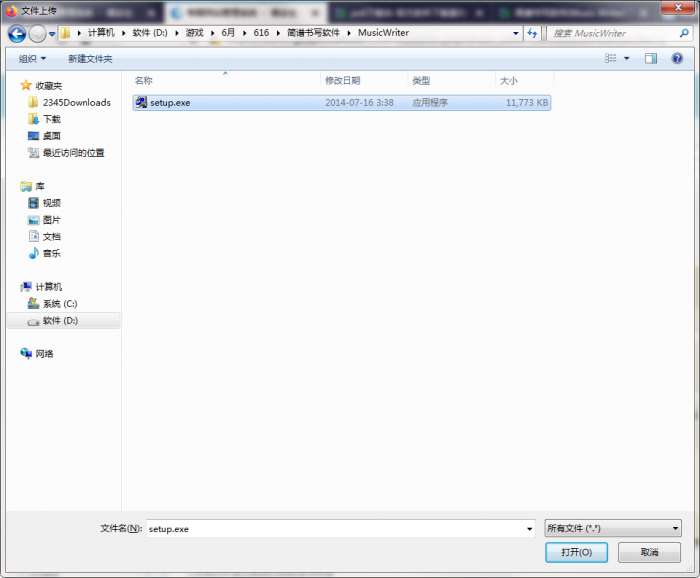
Task: Refresh the current folder view
Action: pyautogui.click(x=532, y=33)
